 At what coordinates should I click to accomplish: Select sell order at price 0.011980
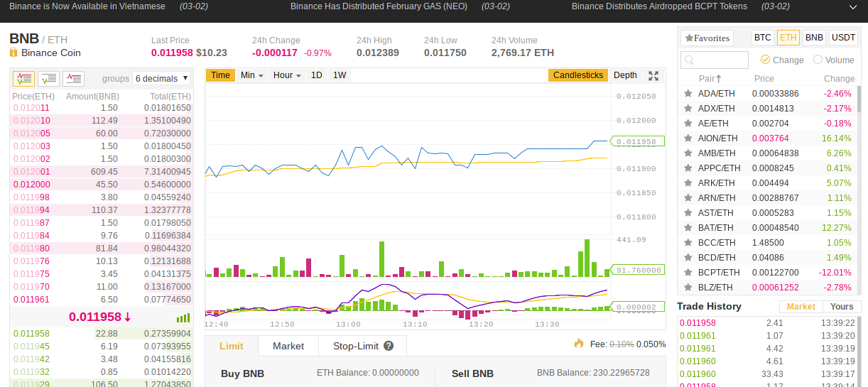pyautogui.click(x=101, y=248)
